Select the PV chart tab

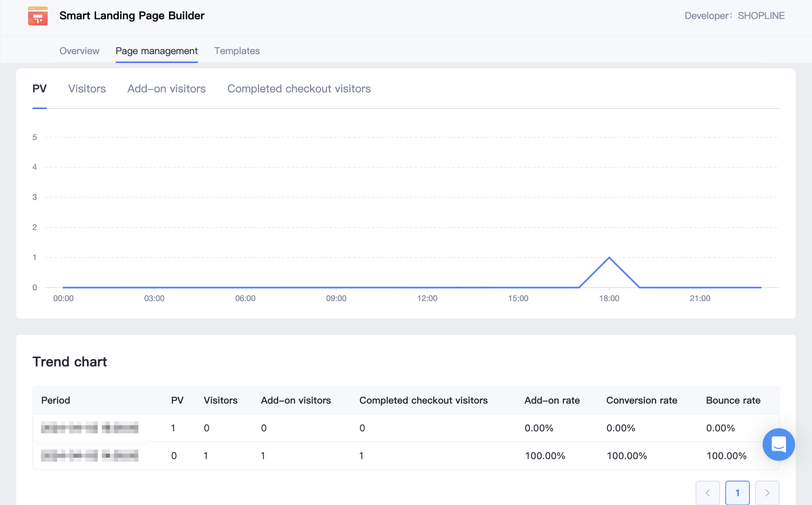(x=39, y=89)
